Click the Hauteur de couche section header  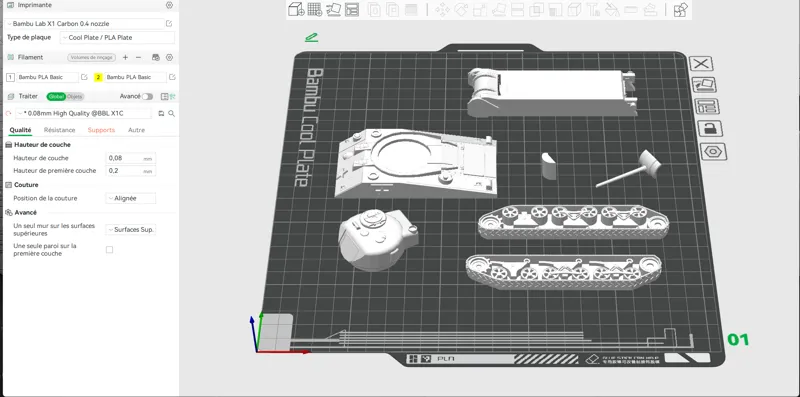[x=42, y=145]
